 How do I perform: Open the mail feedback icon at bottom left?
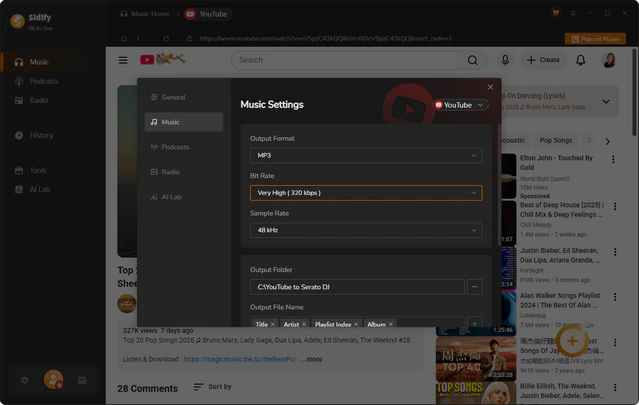tap(82, 380)
